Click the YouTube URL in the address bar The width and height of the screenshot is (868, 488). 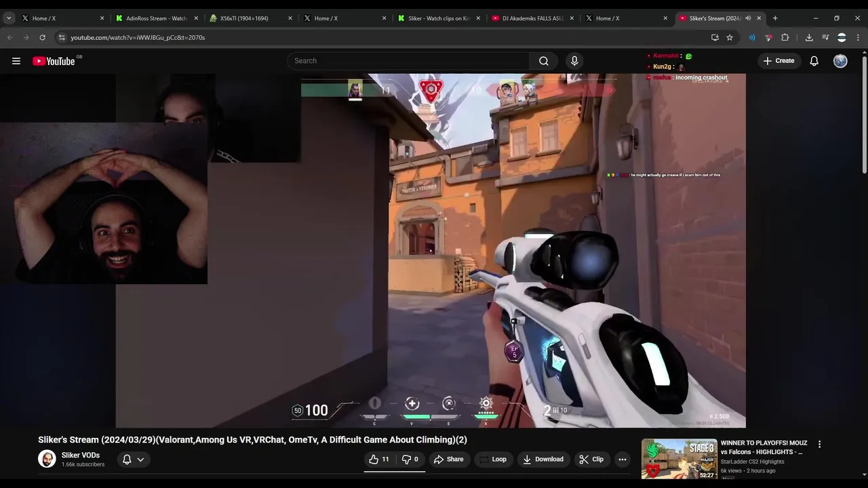click(138, 37)
